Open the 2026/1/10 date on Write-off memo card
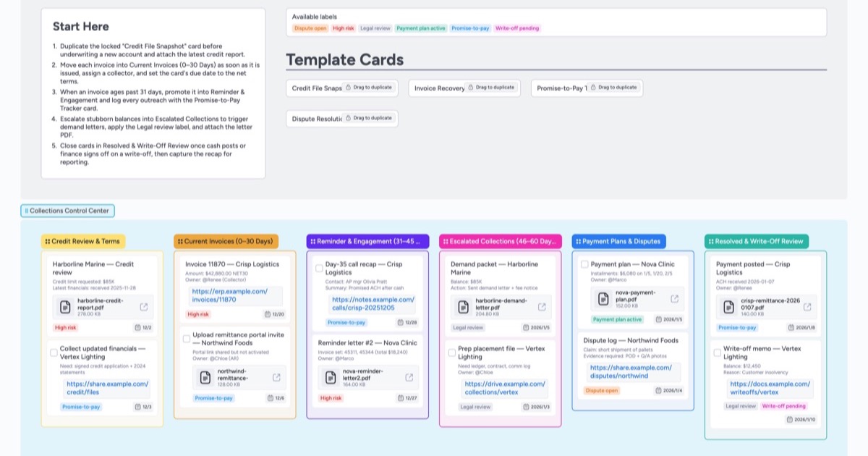This screenshot has height=456, width=868. [801, 420]
